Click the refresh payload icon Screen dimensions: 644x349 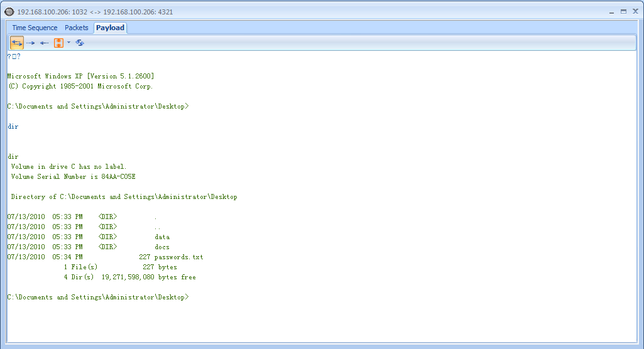80,43
